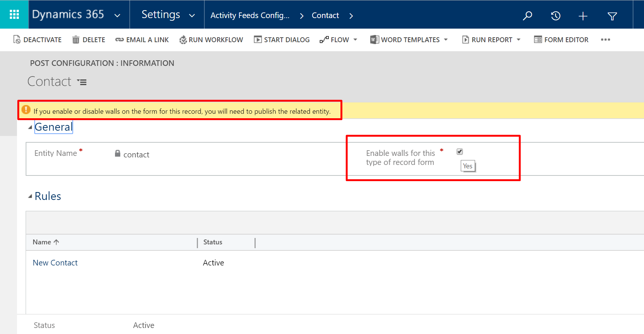Click Form Editor button
Image resolution: width=644 pixels, height=334 pixels.
pos(561,40)
